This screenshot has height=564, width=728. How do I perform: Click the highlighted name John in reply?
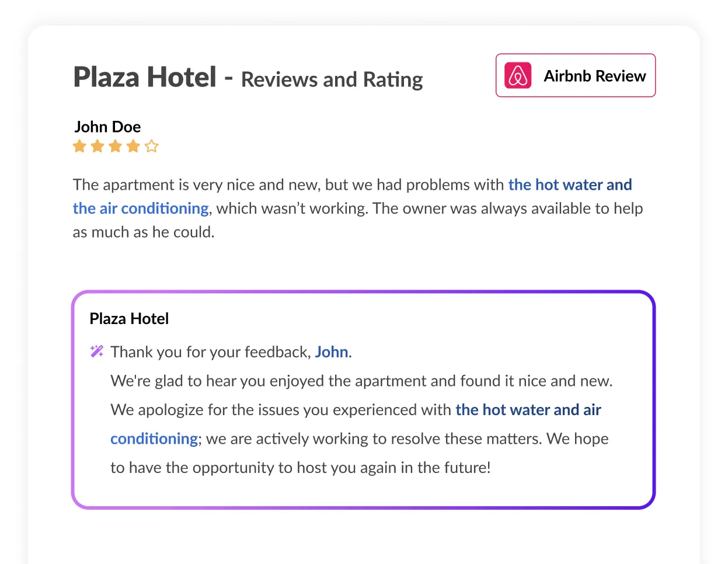[x=332, y=352]
